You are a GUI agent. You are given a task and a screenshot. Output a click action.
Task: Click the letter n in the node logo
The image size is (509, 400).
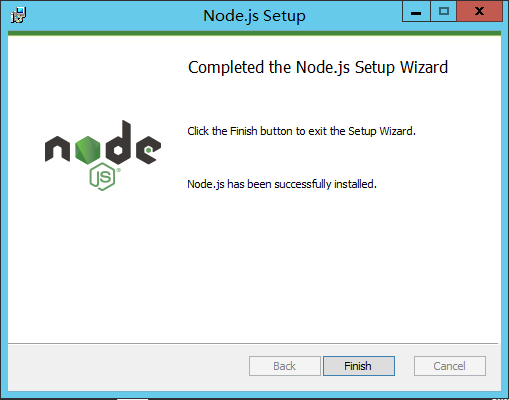(57, 149)
